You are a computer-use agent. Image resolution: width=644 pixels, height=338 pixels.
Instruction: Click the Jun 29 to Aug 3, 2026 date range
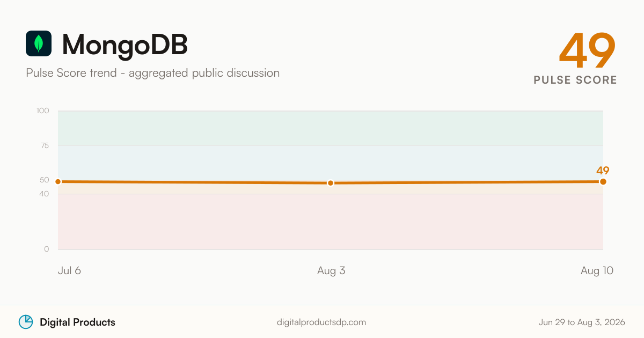582,322
